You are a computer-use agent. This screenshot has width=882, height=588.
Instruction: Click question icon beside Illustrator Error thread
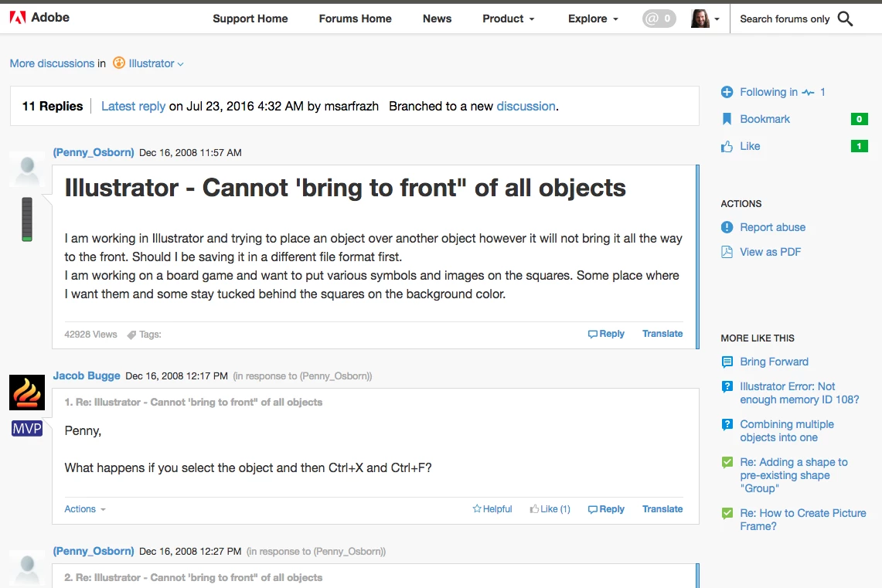727,387
